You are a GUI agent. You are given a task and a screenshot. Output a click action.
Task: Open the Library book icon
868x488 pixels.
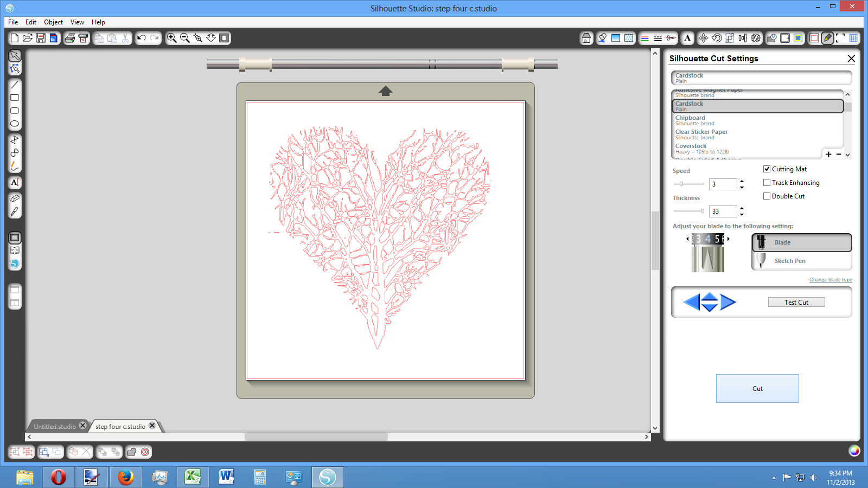tap(15, 251)
